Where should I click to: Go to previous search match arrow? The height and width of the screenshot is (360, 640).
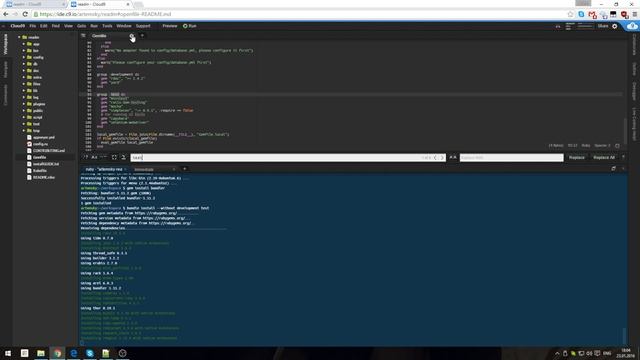click(x=435, y=158)
